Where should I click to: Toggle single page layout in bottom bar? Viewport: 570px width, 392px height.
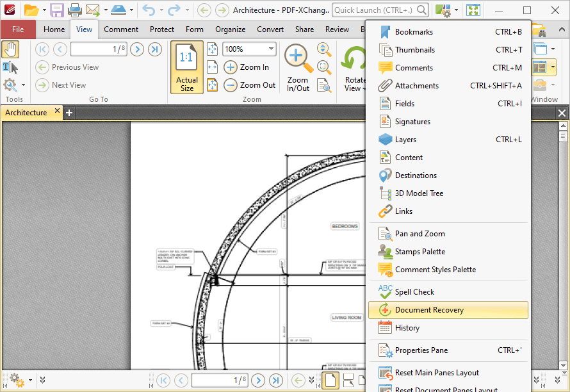[330, 380]
